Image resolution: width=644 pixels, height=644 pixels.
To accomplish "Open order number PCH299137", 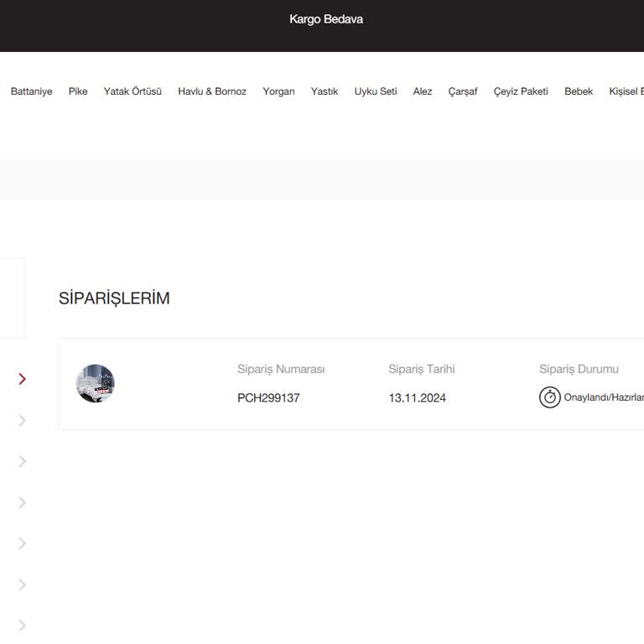I will point(268,398).
